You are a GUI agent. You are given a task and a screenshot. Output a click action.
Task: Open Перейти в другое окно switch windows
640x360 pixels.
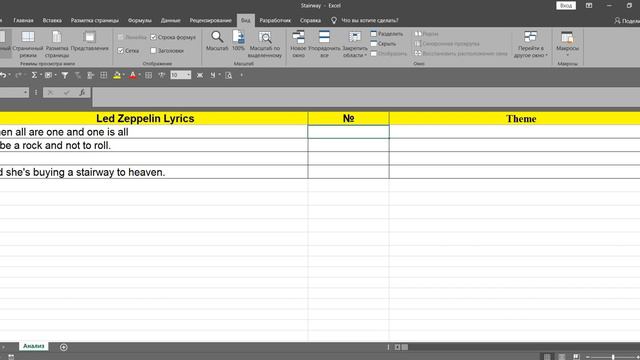click(x=530, y=44)
